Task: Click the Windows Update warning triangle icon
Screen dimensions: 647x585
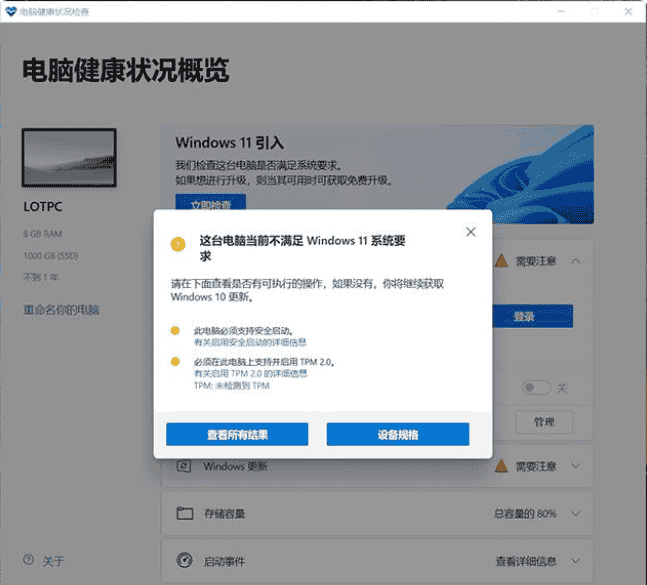Action: tap(502, 466)
